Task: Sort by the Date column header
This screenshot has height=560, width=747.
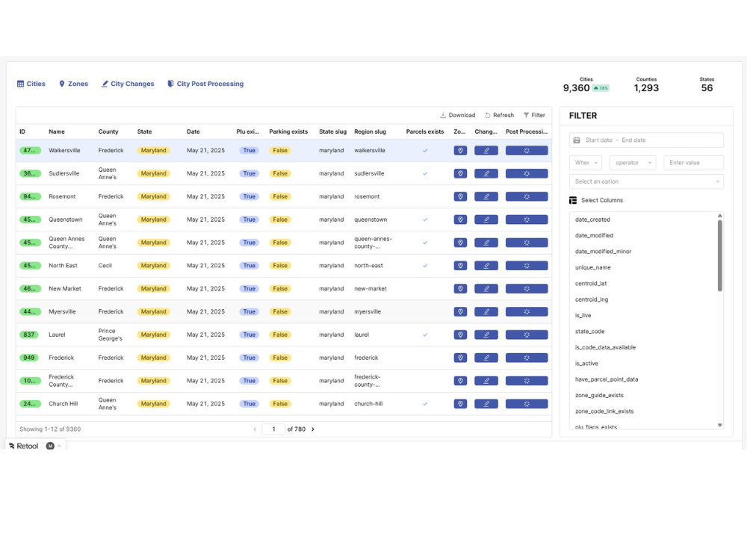Action: (193, 131)
